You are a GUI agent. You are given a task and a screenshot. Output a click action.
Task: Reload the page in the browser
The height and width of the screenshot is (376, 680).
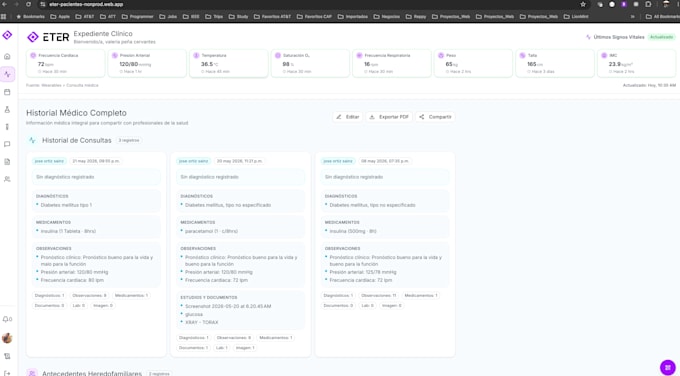point(28,4)
